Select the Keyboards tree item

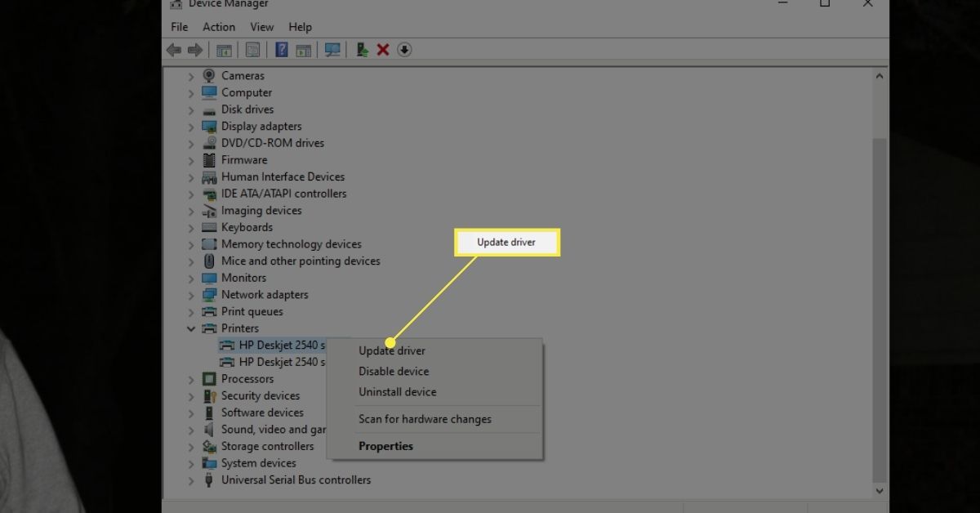247,227
